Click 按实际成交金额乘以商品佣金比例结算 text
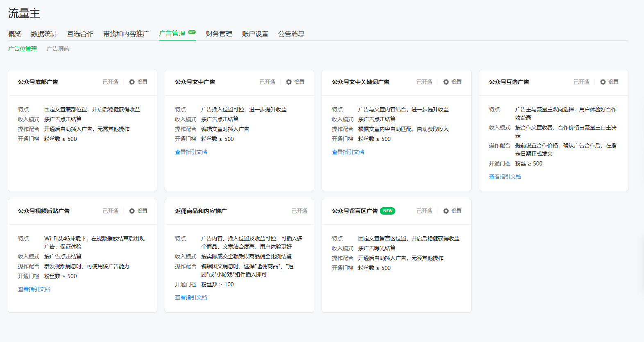The height and width of the screenshot is (342, 644). pos(247,256)
